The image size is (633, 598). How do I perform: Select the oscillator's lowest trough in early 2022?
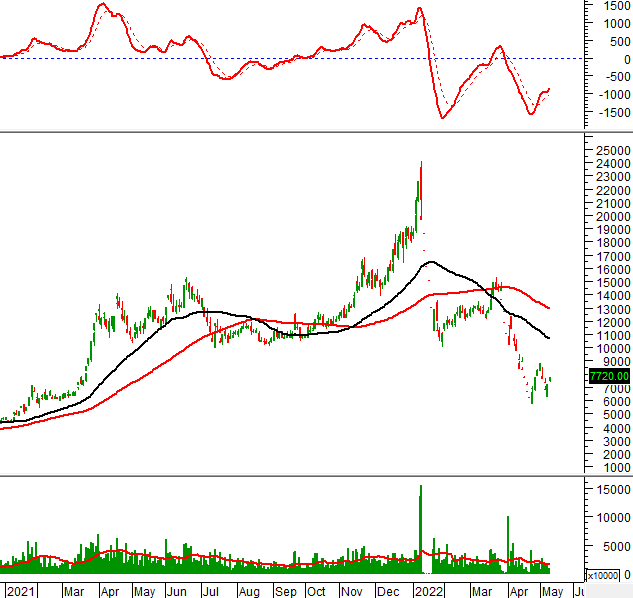click(x=443, y=117)
